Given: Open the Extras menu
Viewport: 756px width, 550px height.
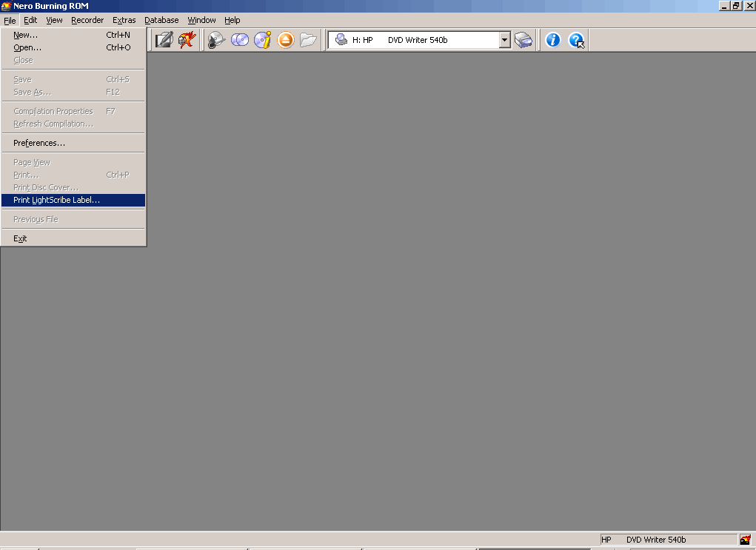Looking at the screenshot, I should 124,20.
